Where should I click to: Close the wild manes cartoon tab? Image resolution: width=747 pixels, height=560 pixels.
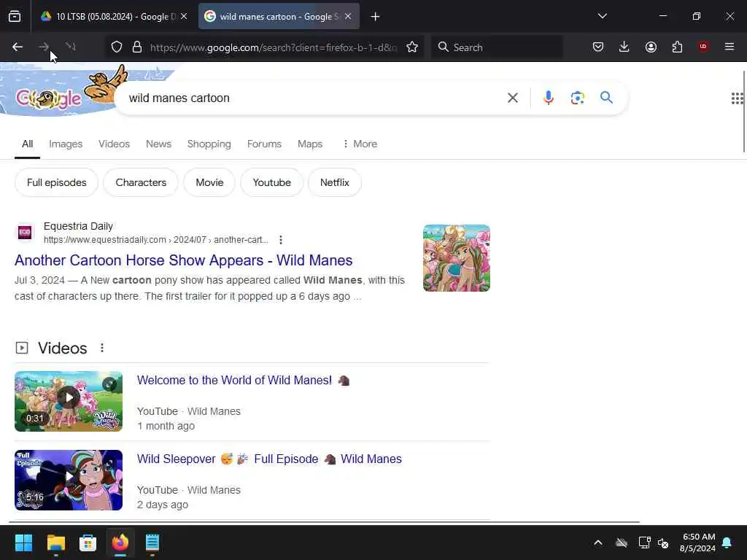348,17
